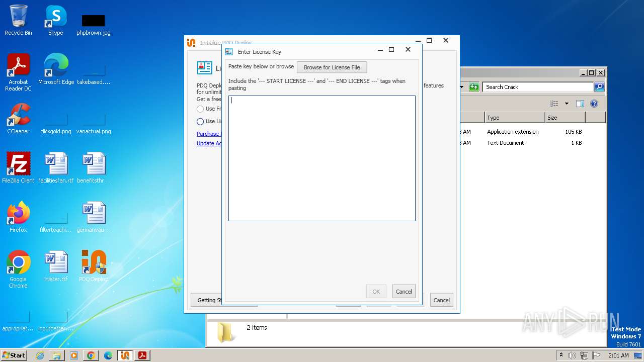Click inside the license key text area
The height and width of the screenshot is (362, 644).
point(322,158)
